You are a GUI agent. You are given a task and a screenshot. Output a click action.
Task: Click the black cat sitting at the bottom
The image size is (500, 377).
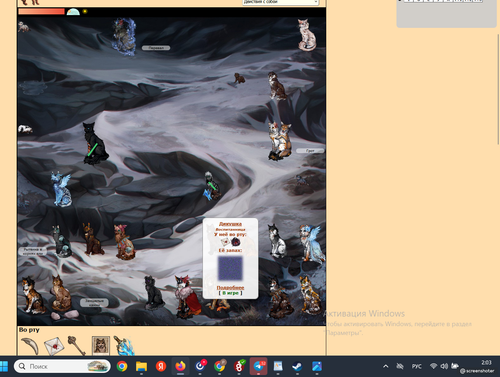point(153,293)
